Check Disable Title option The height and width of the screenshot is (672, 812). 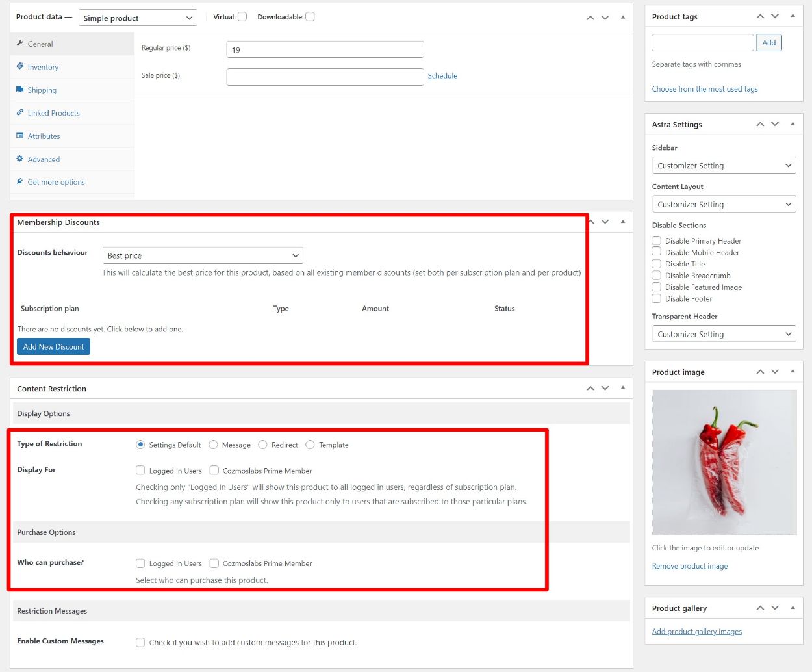[657, 263]
